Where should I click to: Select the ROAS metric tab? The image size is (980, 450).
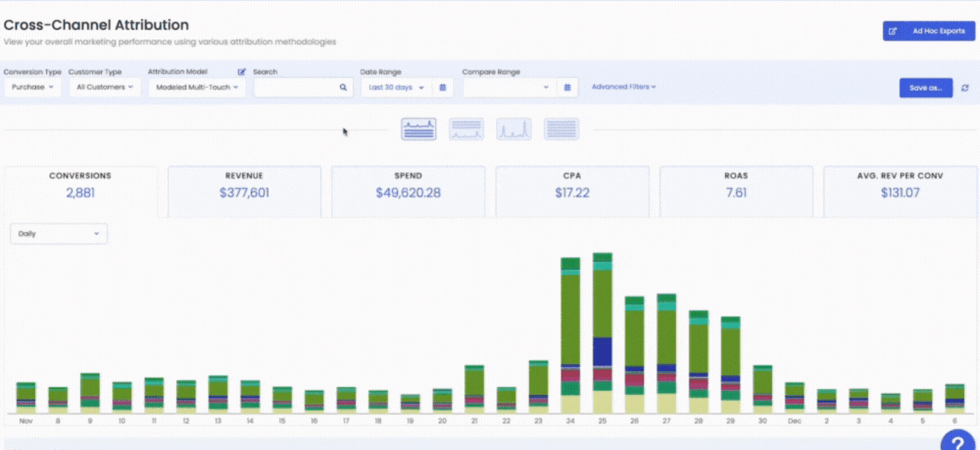click(x=736, y=185)
